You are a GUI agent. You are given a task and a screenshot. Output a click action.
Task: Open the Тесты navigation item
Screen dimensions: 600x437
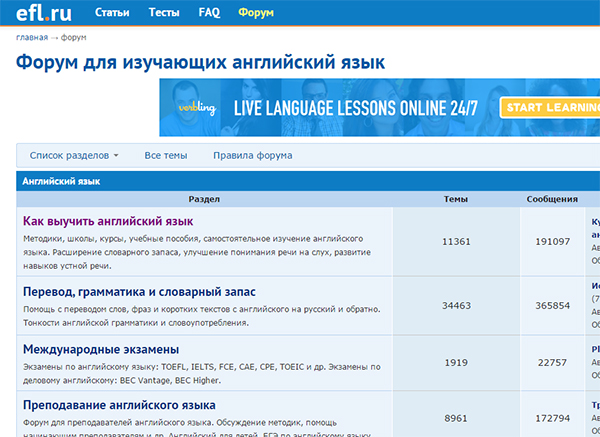(164, 13)
